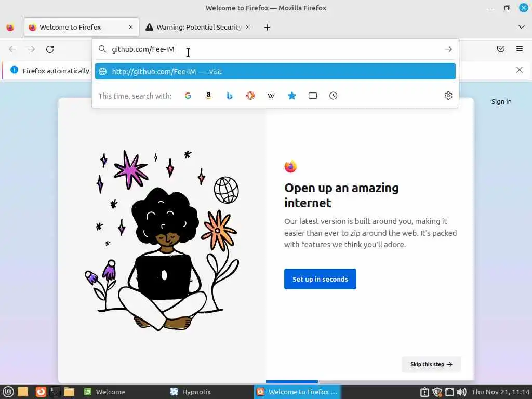This screenshot has width=532, height=399.
Task: Select Welcome to Firefox taskbar entry
Action: 297,392
